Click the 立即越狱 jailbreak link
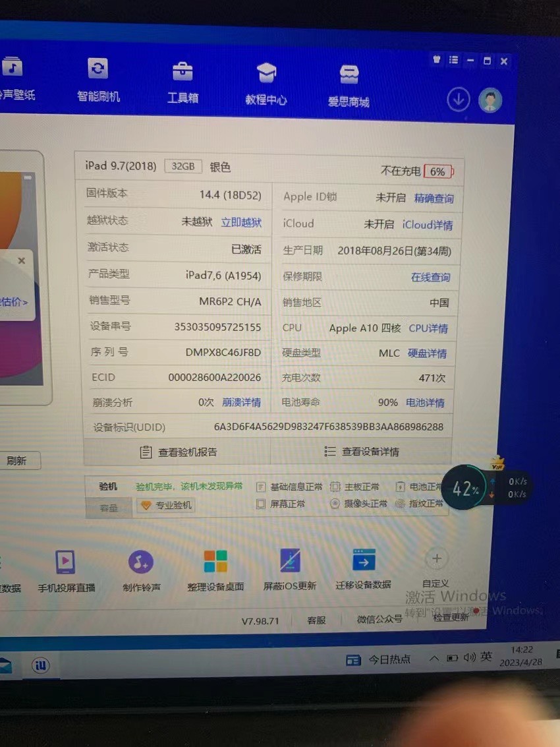This screenshot has width=560, height=747. tap(241, 222)
